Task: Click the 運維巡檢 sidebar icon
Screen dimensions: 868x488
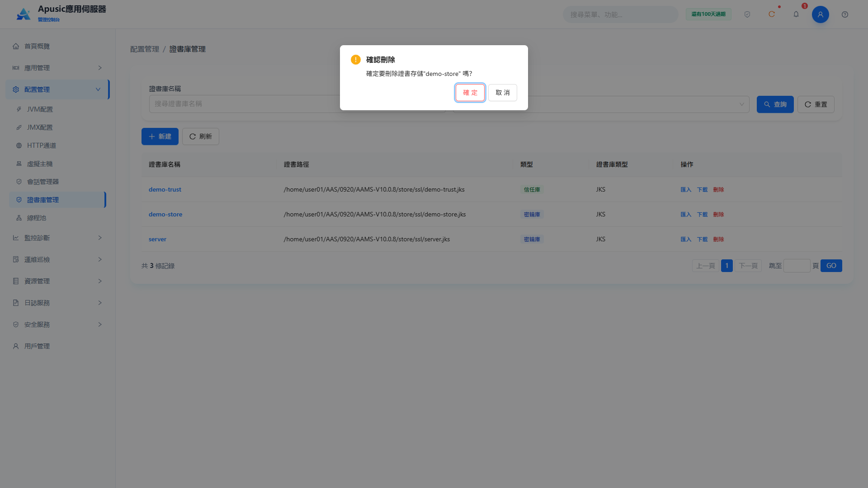Action: tap(16, 259)
